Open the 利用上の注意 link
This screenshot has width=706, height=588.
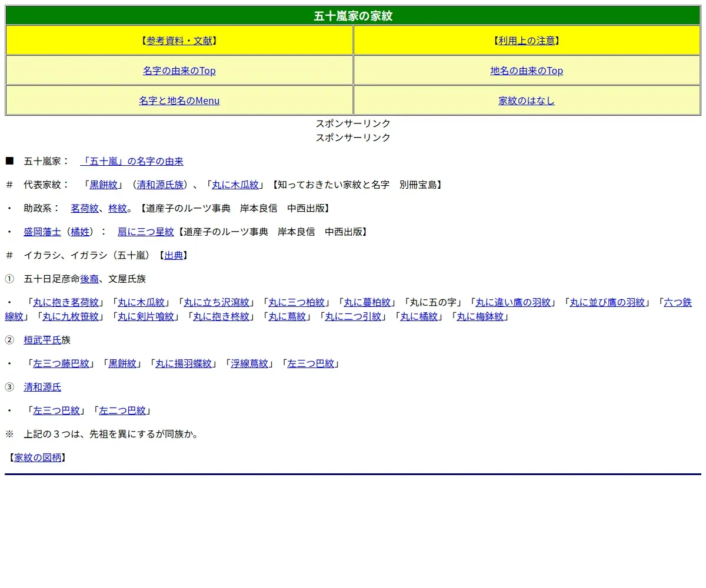[527, 41]
